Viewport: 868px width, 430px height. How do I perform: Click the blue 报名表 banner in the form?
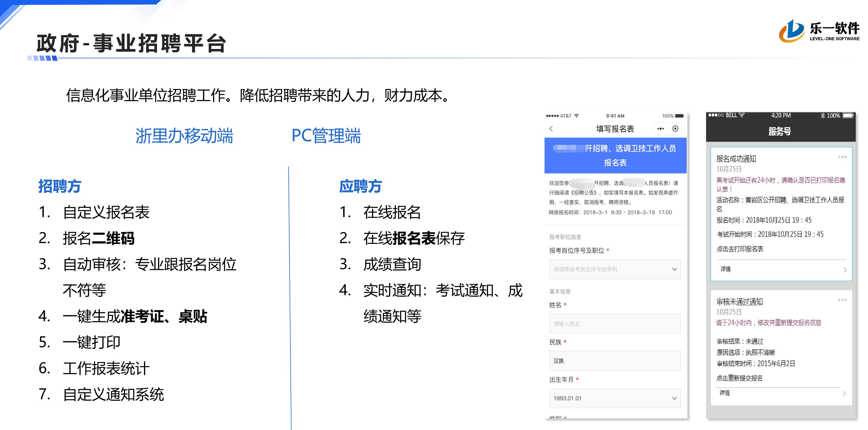615,156
